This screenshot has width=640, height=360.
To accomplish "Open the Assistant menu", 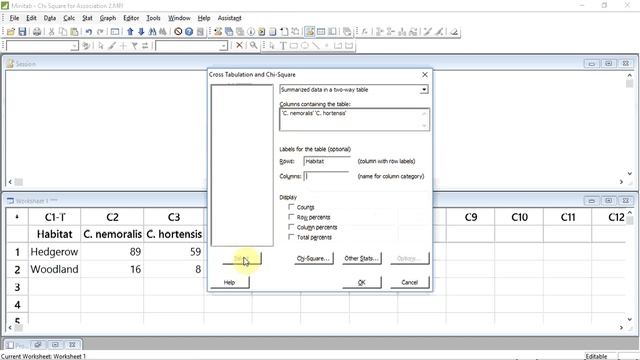I will [229, 18].
